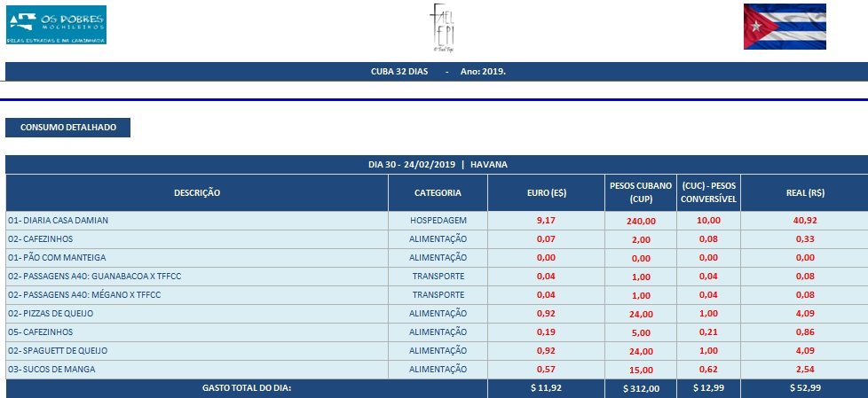Image resolution: width=868 pixels, height=398 pixels.
Task: Click the DESCRIÇÃO column header
Action: pyautogui.click(x=197, y=192)
